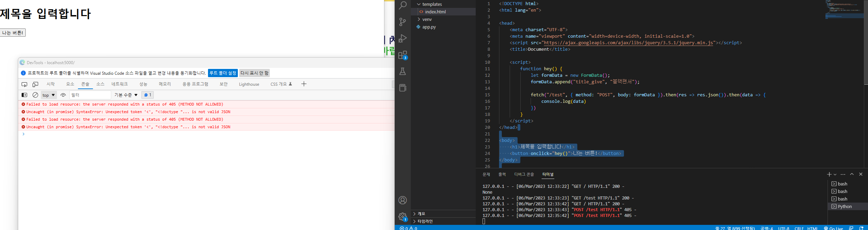Click DevTools inspect element picker icon
Viewport: 868px width, 230px height.
tap(24, 84)
